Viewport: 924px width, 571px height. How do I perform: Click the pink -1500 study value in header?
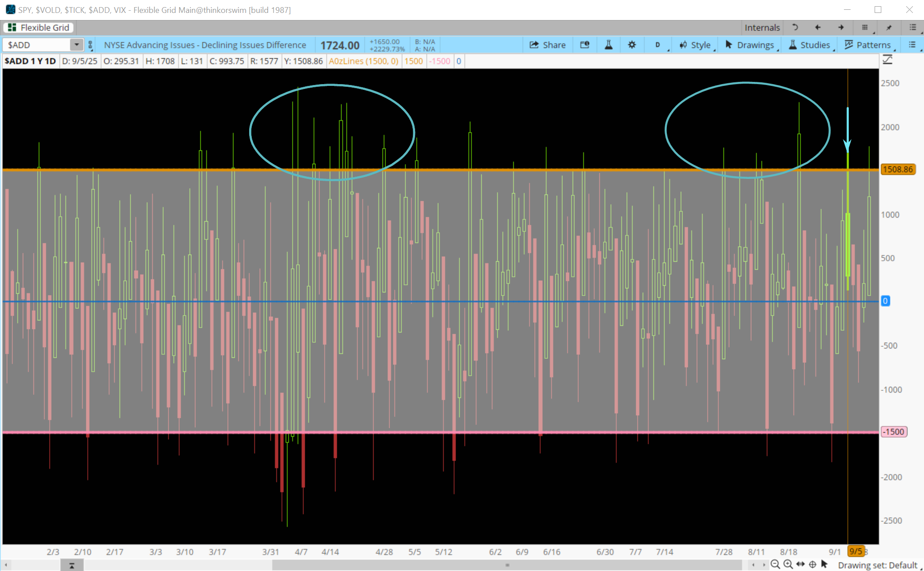[x=440, y=61]
